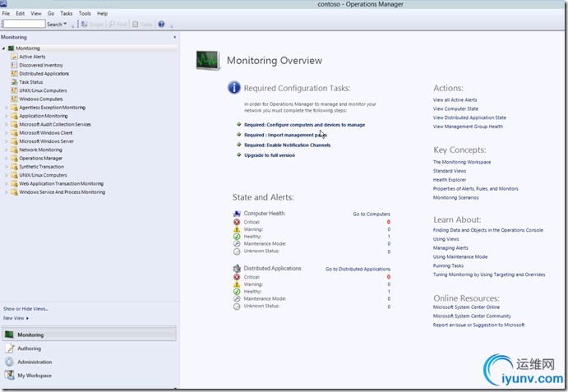Collapse the Monitoring root tree node
The height and width of the screenshot is (392, 568).
[x=3, y=48]
